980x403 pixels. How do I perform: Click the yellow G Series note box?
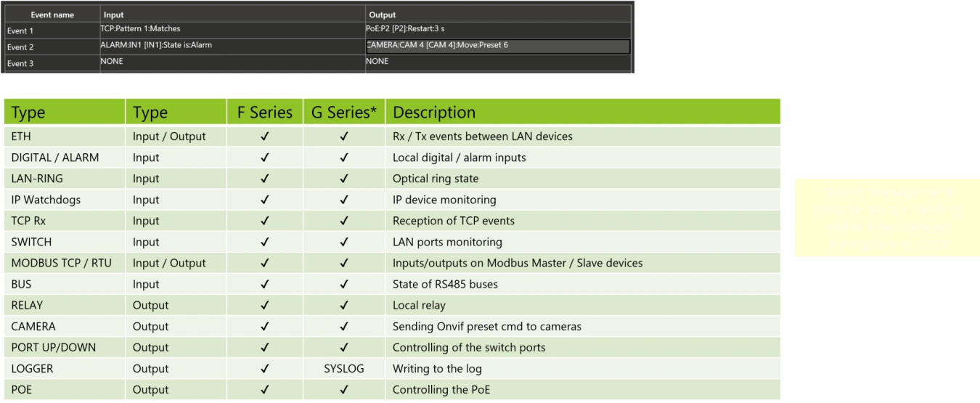click(x=887, y=218)
